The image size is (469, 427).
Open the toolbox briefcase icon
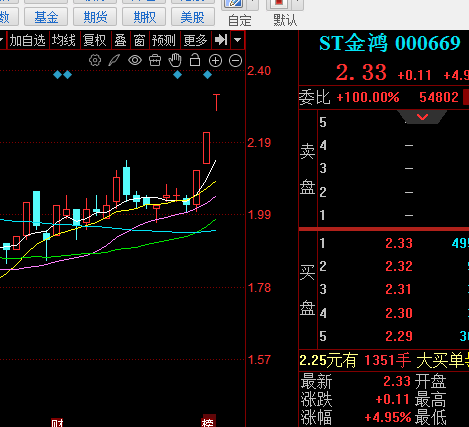[155, 61]
